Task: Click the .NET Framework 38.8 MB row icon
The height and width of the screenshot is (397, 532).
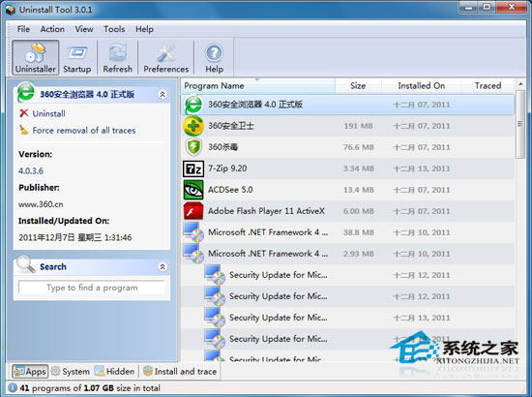Action: [193, 232]
